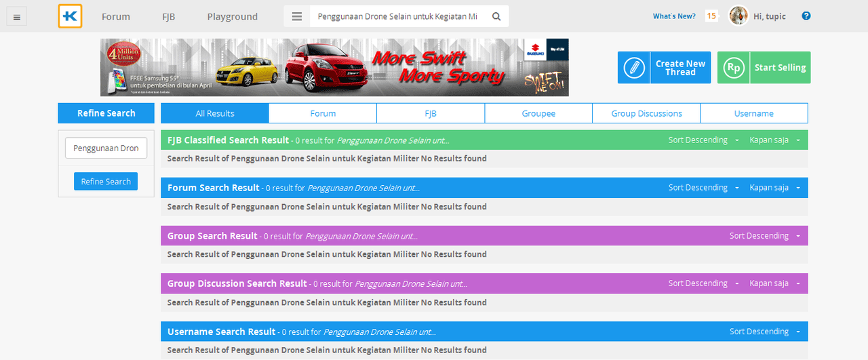This screenshot has height=360, width=868.
Task: Click the Rp icon on Start Selling
Action: (x=734, y=68)
